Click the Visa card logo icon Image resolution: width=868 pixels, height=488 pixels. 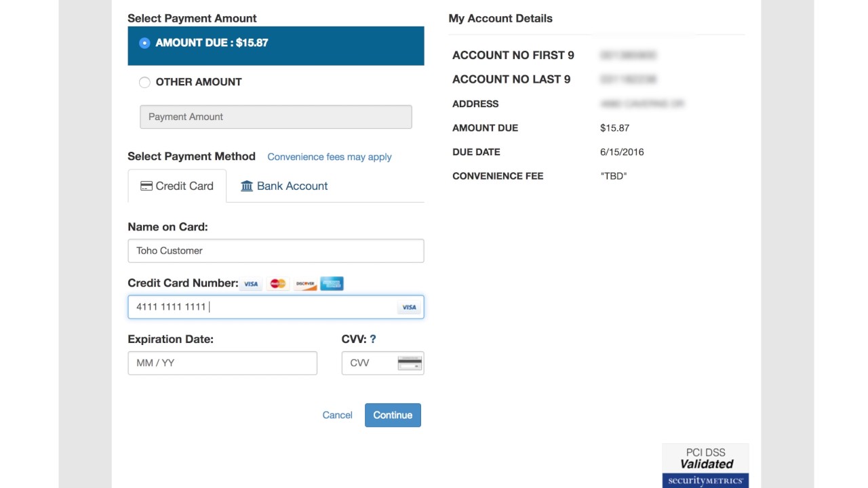coord(251,284)
